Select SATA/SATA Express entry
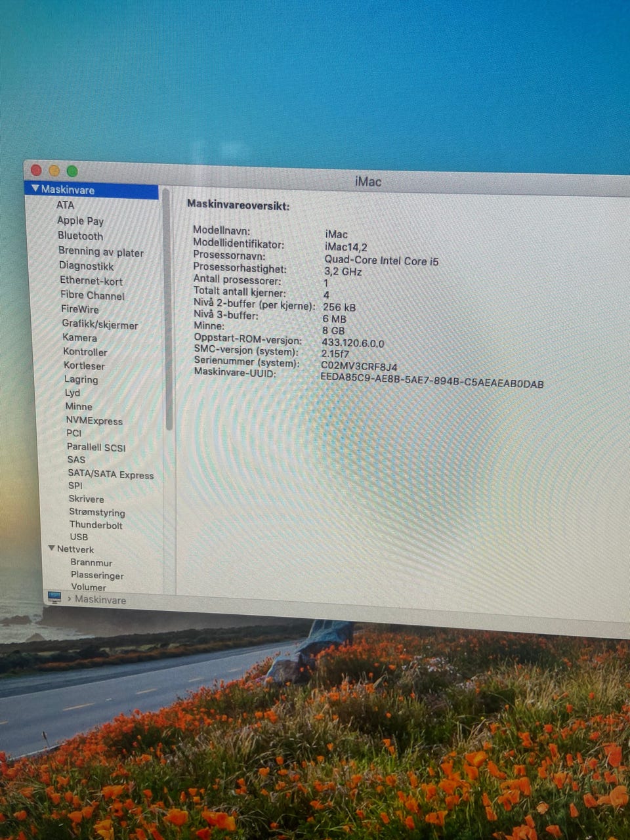 click(x=110, y=474)
